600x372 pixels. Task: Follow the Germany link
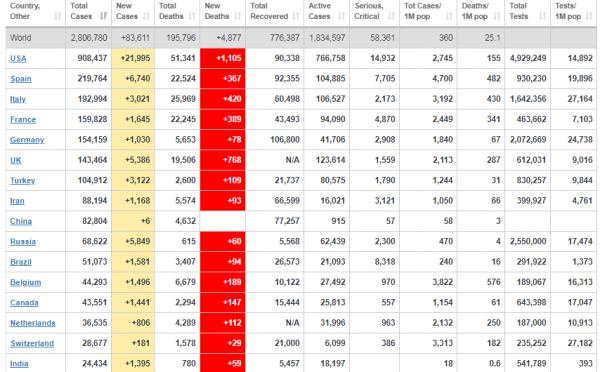[27, 140]
